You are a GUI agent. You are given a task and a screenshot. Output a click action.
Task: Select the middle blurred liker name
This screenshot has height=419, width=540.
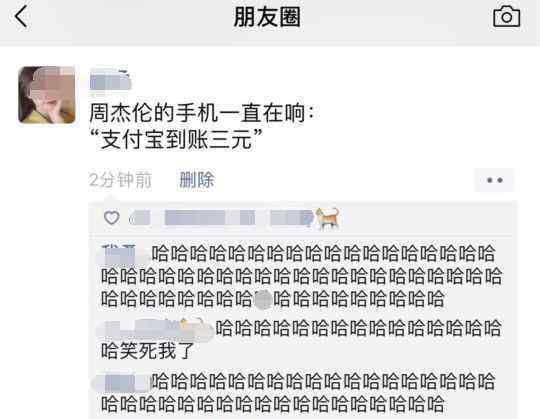(210, 218)
